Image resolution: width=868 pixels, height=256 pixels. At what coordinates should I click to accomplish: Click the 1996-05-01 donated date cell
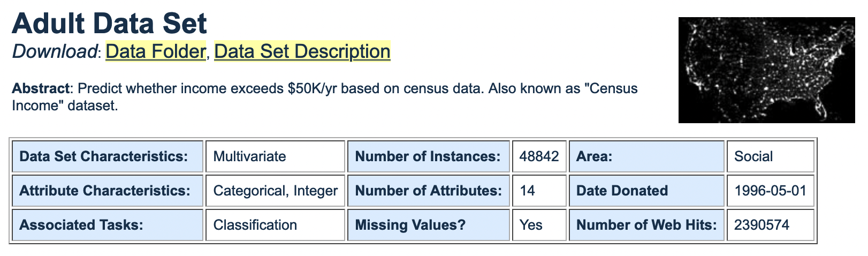click(x=770, y=191)
